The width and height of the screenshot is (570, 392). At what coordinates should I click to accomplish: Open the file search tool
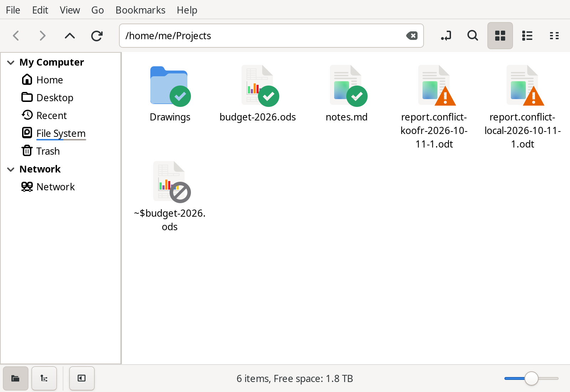[473, 36]
